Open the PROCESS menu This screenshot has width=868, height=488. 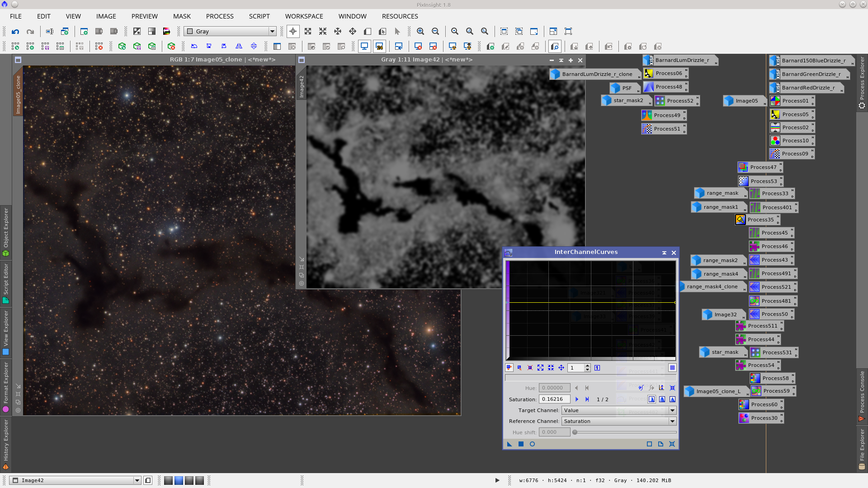[x=220, y=16]
